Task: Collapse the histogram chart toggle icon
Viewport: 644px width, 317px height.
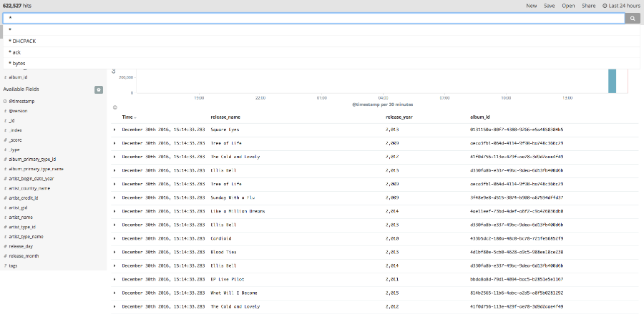Action: click(x=115, y=107)
